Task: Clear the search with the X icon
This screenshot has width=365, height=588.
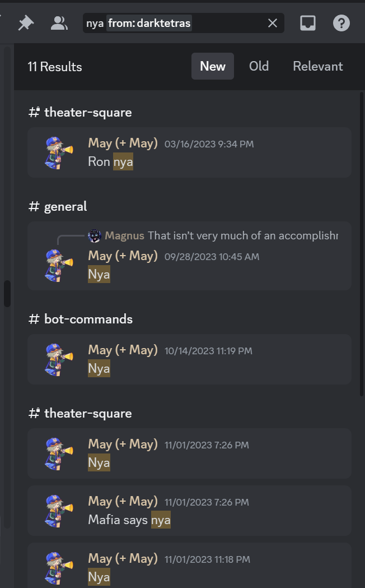Action: [273, 23]
